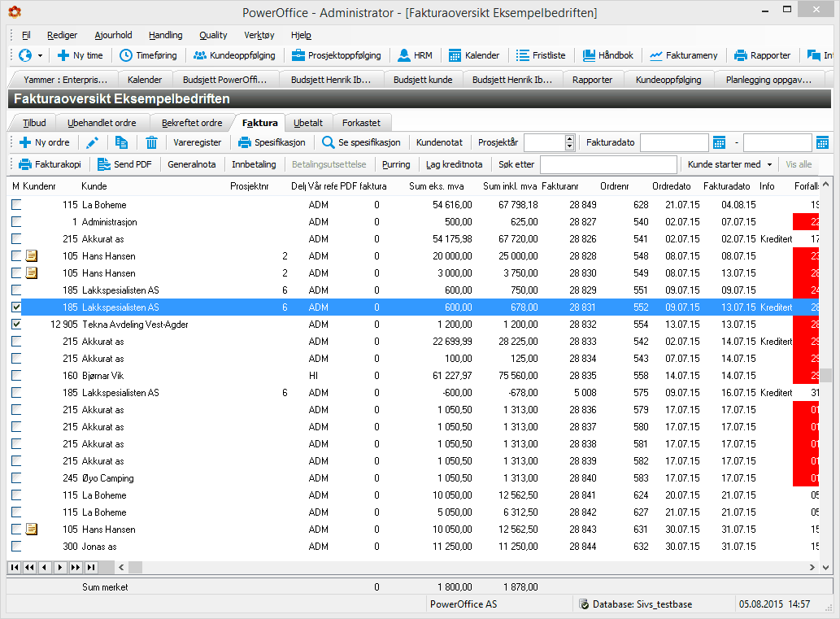Mark the Jonas as row checkbox
Viewport: 840px width, 619px height.
point(16,546)
